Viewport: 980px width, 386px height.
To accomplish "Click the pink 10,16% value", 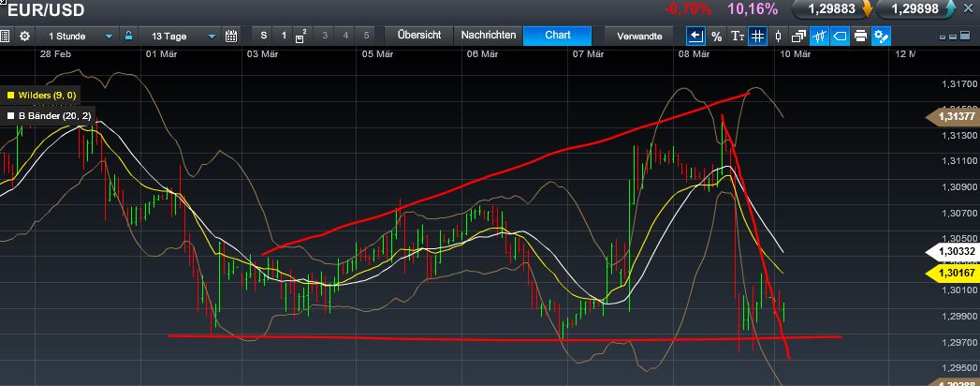I will [753, 8].
